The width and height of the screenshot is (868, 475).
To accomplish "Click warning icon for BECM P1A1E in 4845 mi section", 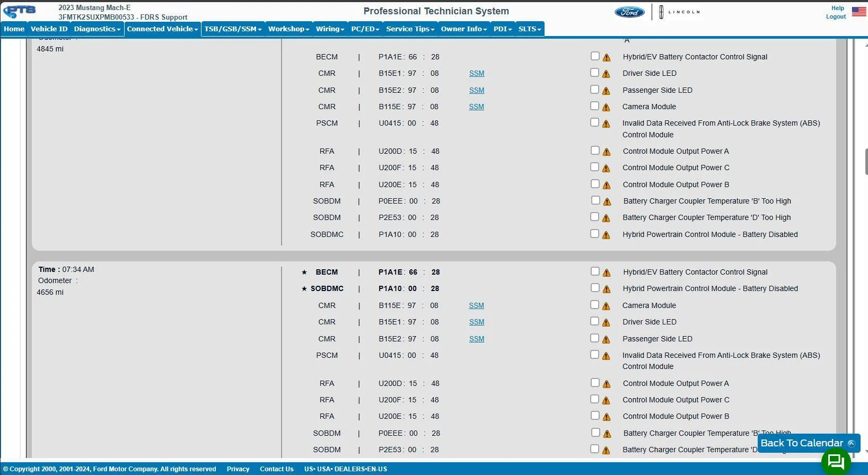I will 607,57.
